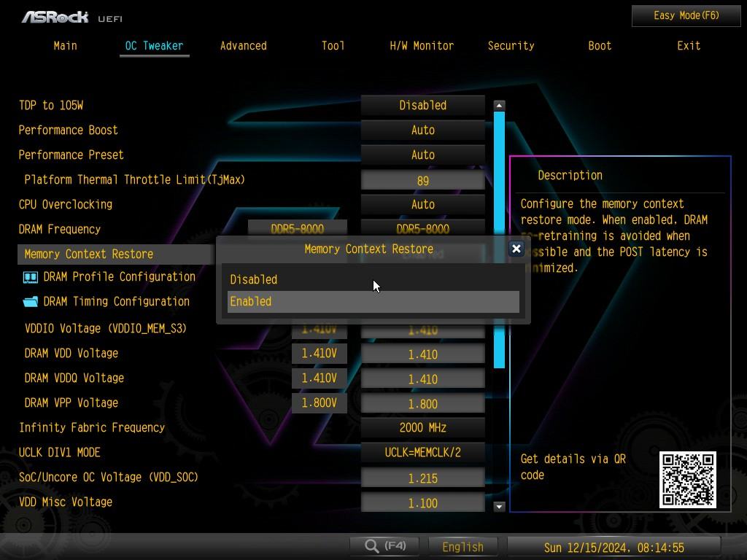
Task: Edit the SoC/Uncore OC Voltage 1.215 field
Action: pyautogui.click(x=422, y=478)
